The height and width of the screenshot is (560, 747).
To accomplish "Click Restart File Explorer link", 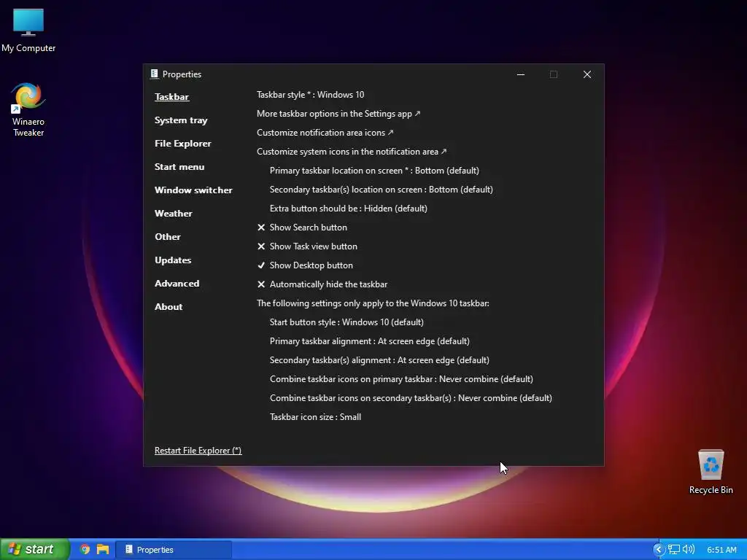I will tap(198, 451).
